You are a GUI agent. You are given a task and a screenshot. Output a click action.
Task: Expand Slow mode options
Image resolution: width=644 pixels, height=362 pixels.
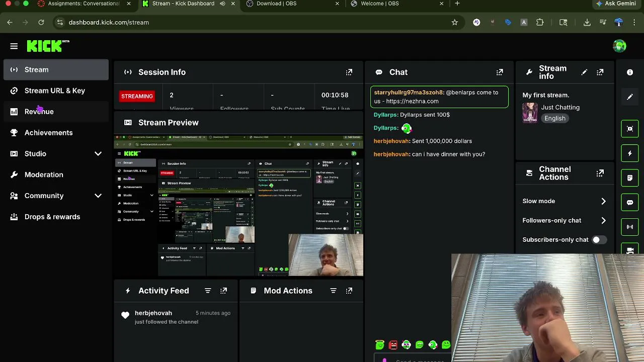point(603,201)
